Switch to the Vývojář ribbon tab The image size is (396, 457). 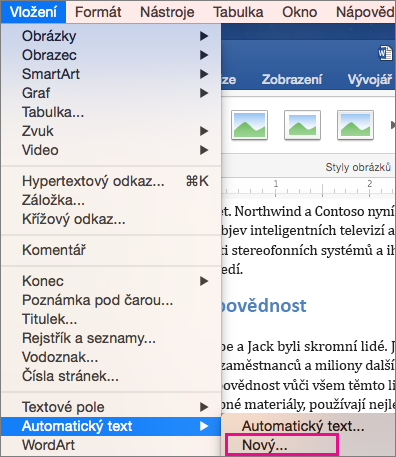click(370, 79)
